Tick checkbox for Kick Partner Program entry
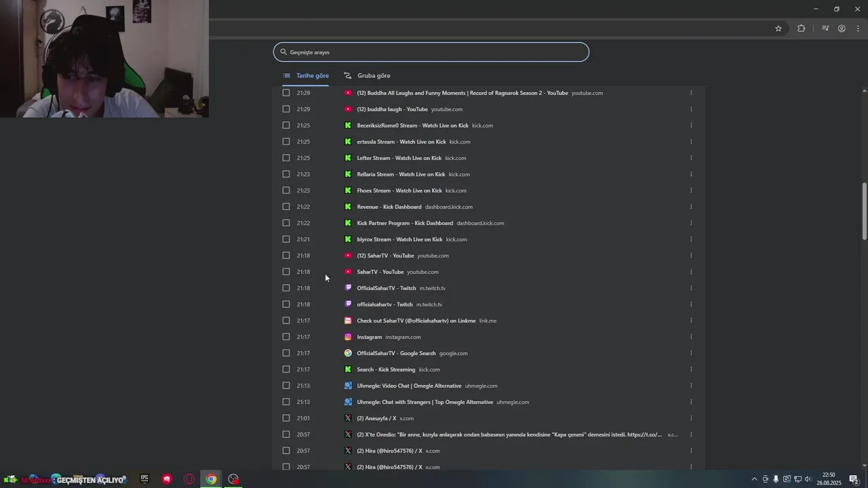The height and width of the screenshot is (488, 868). coord(286,223)
